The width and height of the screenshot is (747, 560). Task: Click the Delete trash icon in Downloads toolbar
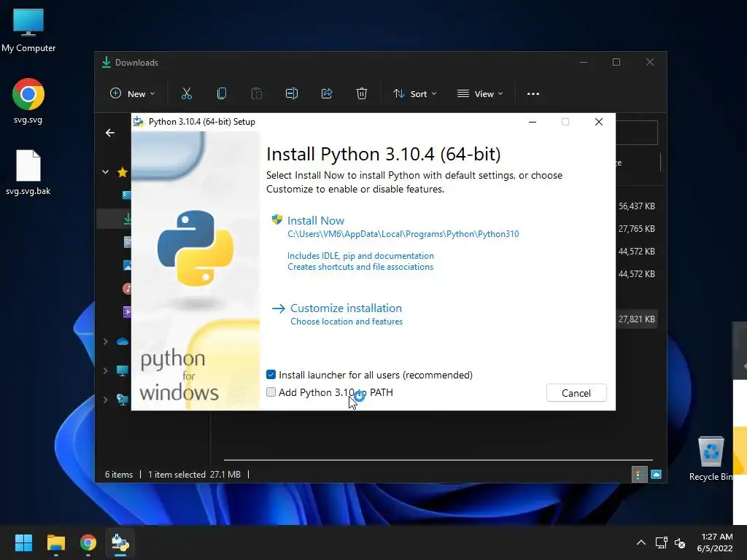point(362,94)
